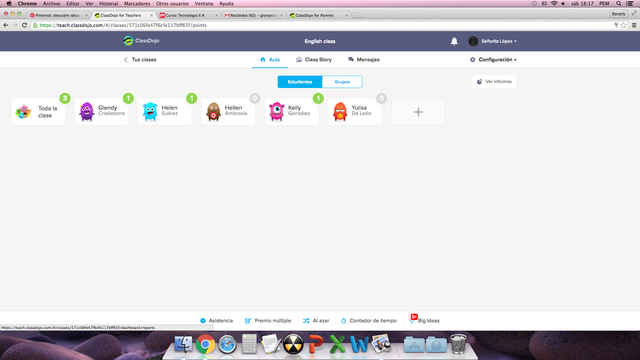Click Kelly González's pink monster avatar

point(277,111)
